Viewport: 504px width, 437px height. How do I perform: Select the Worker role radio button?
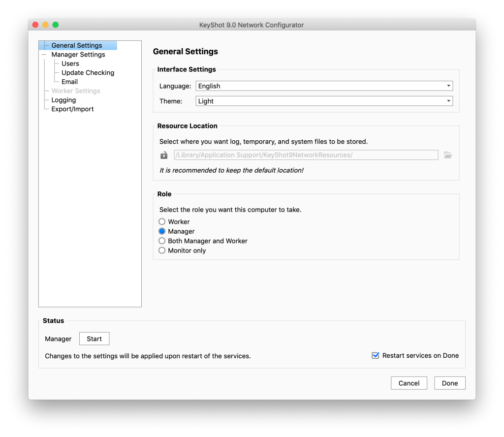tap(162, 222)
